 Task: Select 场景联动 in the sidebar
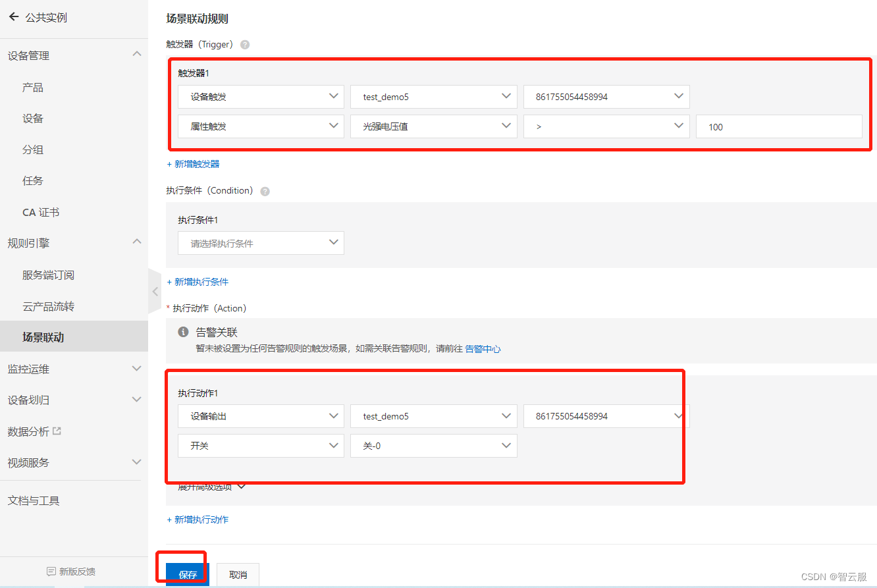(x=74, y=337)
